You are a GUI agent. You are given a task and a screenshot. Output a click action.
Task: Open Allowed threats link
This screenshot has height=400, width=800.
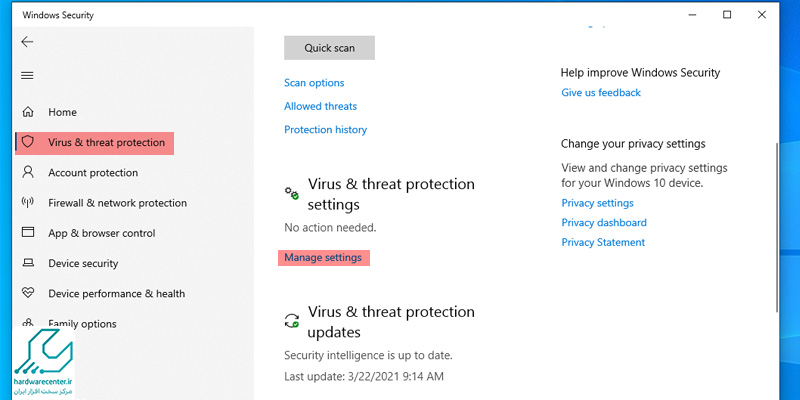(320, 106)
